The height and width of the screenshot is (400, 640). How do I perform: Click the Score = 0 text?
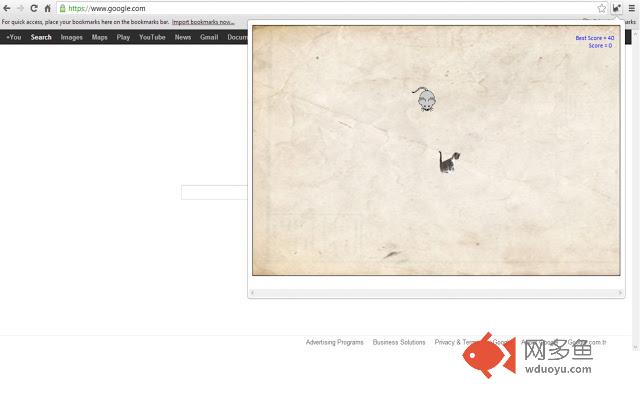tap(600, 46)
